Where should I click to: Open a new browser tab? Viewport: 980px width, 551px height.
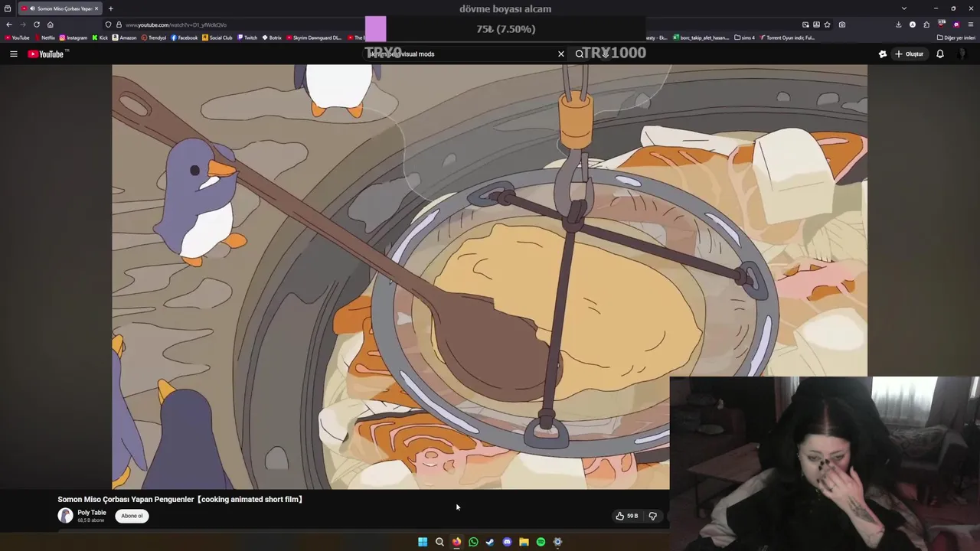coord(110,8)
